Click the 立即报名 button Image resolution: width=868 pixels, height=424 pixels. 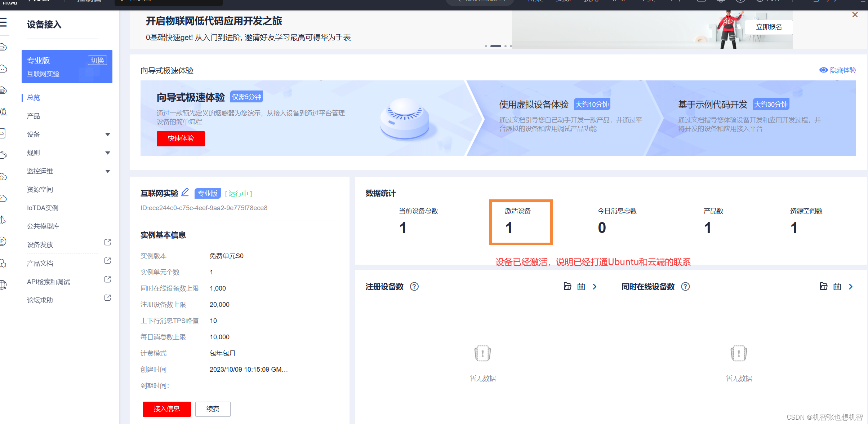pos(769,27)
